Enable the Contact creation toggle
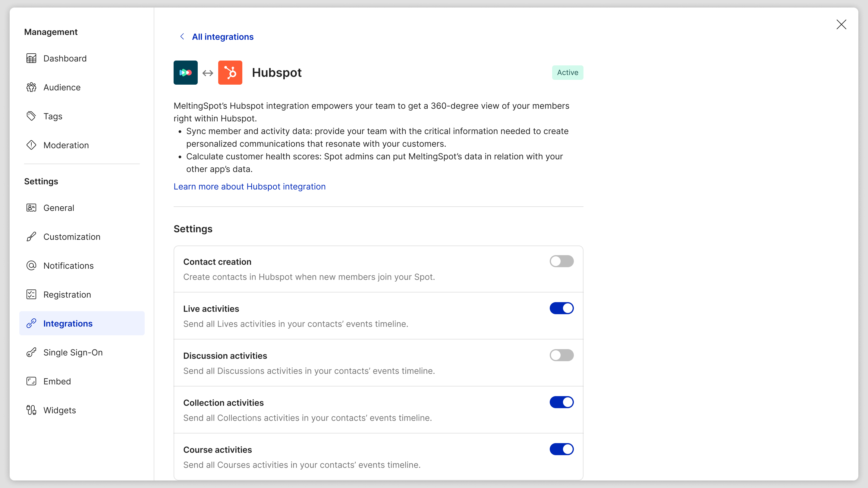 point(561,261)
